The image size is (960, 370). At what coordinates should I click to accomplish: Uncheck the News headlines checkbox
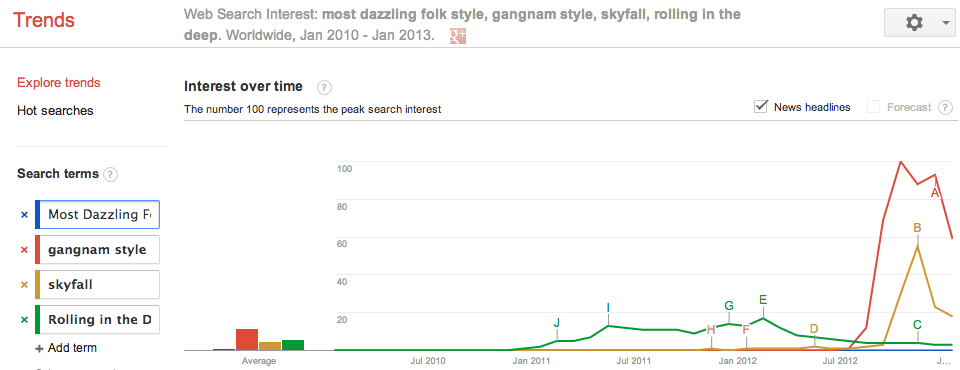tap(761, 107)
